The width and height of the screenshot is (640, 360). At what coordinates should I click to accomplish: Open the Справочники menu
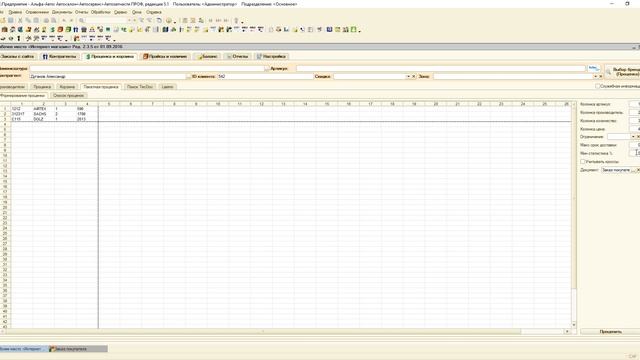tap(37, 12)
